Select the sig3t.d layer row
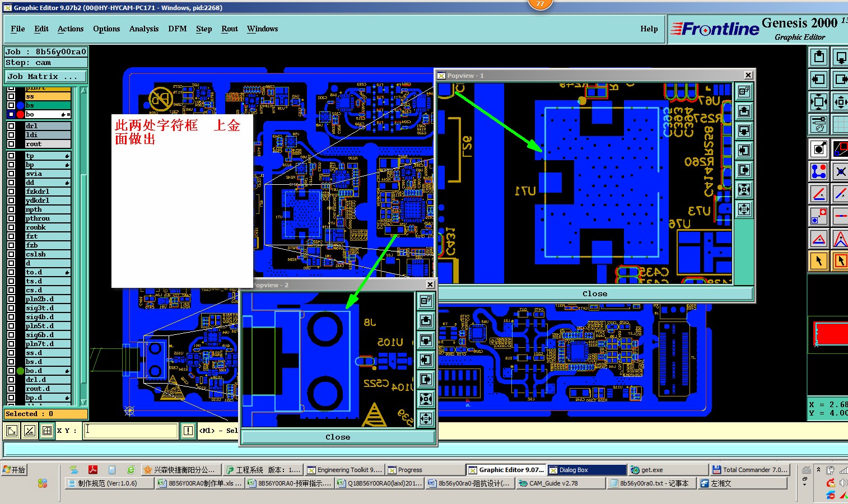 coord(48,308)
